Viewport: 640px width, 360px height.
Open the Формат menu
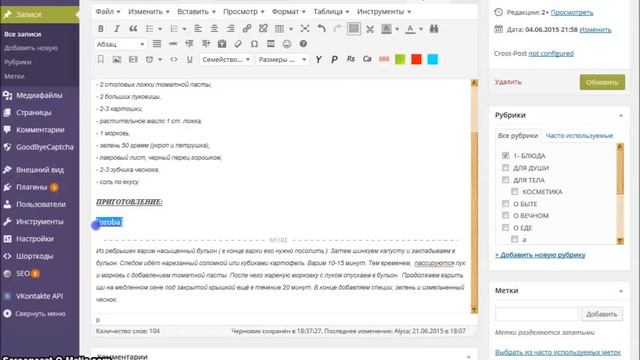click(289, 12)
